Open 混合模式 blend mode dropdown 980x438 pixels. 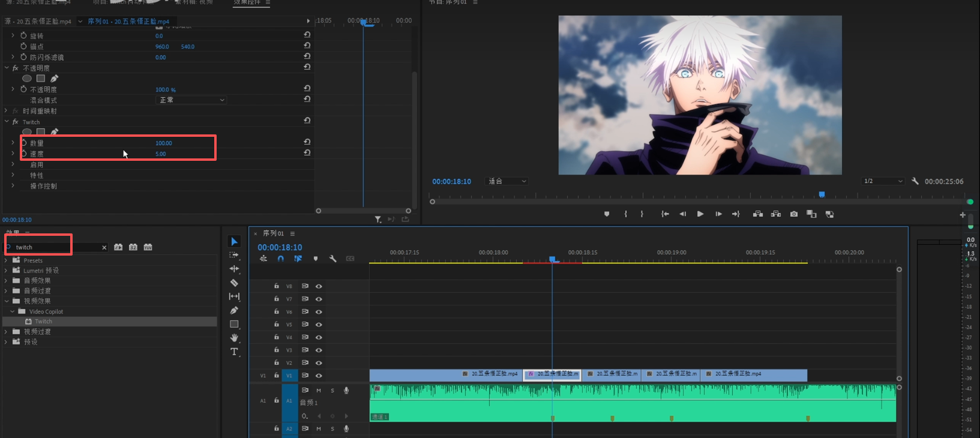tap(191, 100)
